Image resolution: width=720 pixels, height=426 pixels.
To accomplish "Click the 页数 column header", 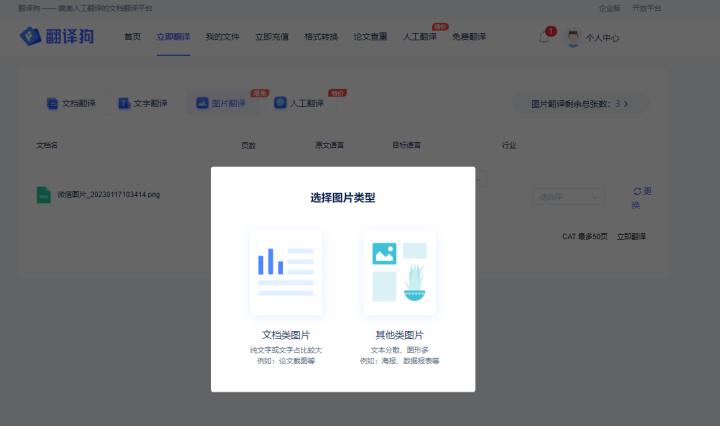I will (248, 145).
